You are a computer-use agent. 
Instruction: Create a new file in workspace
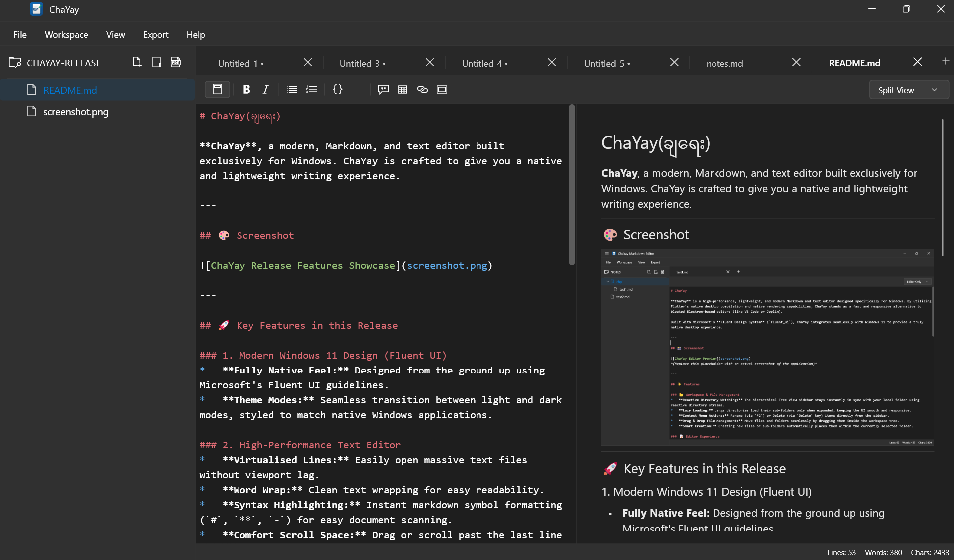click(x=137, y=62)
